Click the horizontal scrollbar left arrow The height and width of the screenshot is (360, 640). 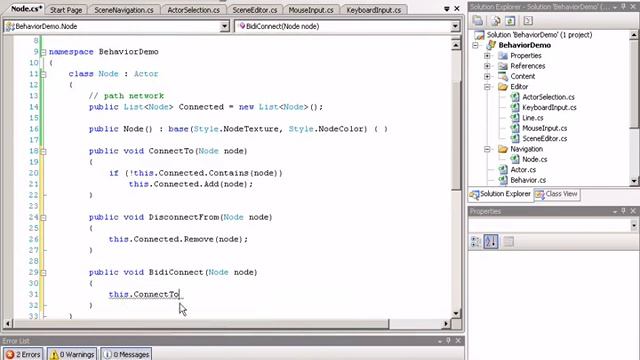coord(8,324)
